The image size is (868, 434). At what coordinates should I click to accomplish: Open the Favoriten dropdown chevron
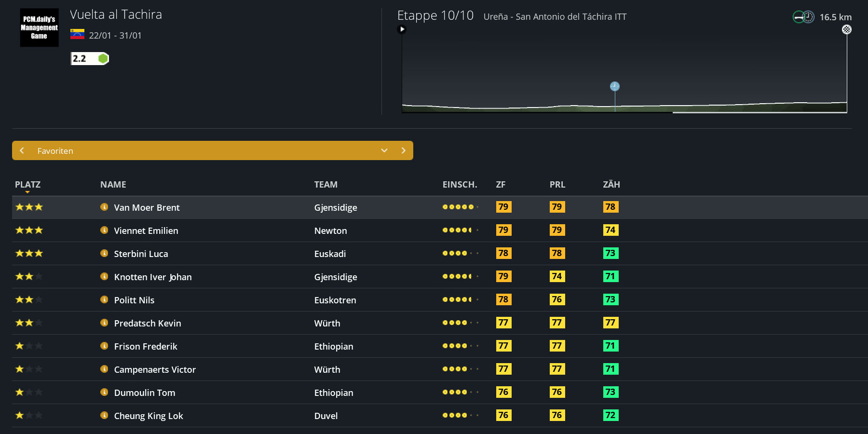click(x=384, y=150)
